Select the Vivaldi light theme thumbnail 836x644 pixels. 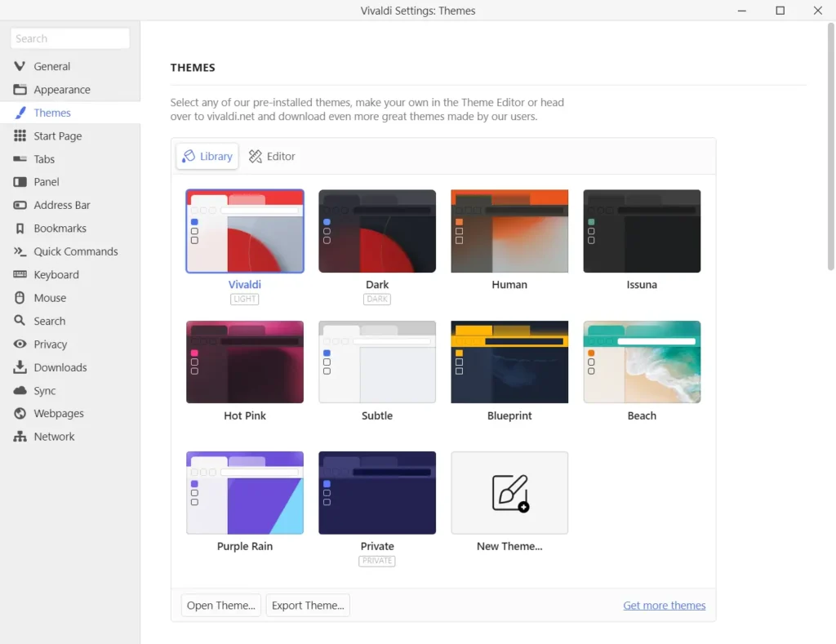click(245, 231)
